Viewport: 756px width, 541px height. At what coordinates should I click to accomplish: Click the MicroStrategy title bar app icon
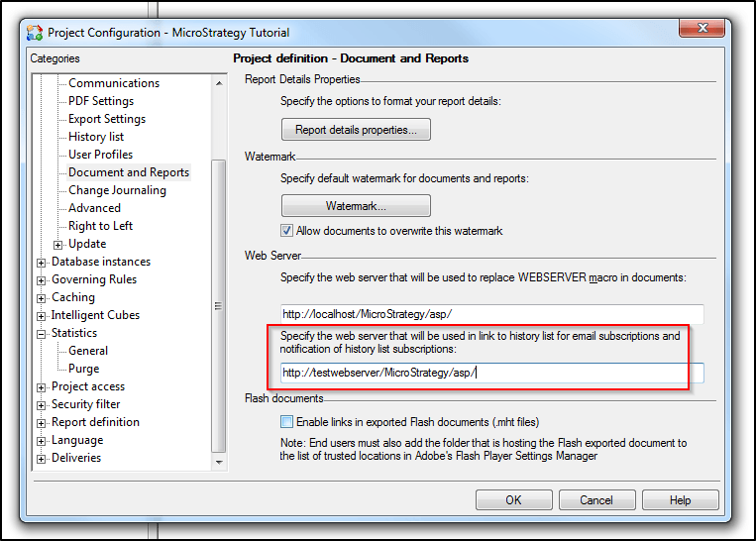click(x=35, y=33)
